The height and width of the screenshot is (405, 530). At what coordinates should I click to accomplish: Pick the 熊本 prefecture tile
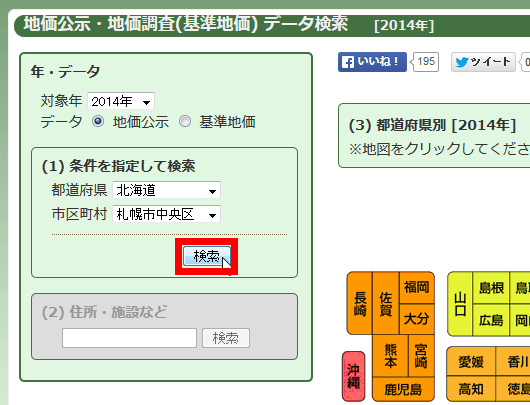click(390, 356)
